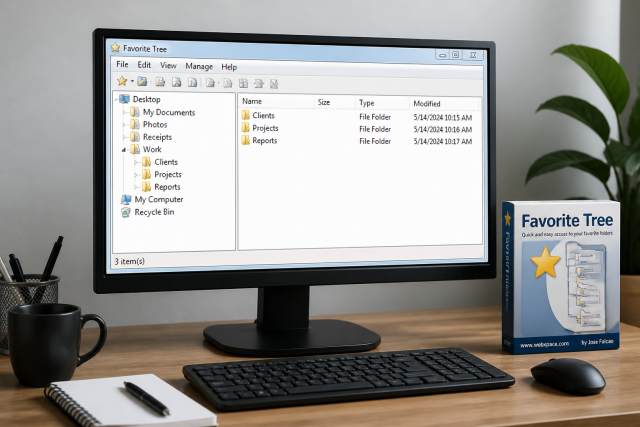640x427 pixels.
Task: Click the star Favorites toolbar icon
Action: pyautogui.click(x=122, y=81)
